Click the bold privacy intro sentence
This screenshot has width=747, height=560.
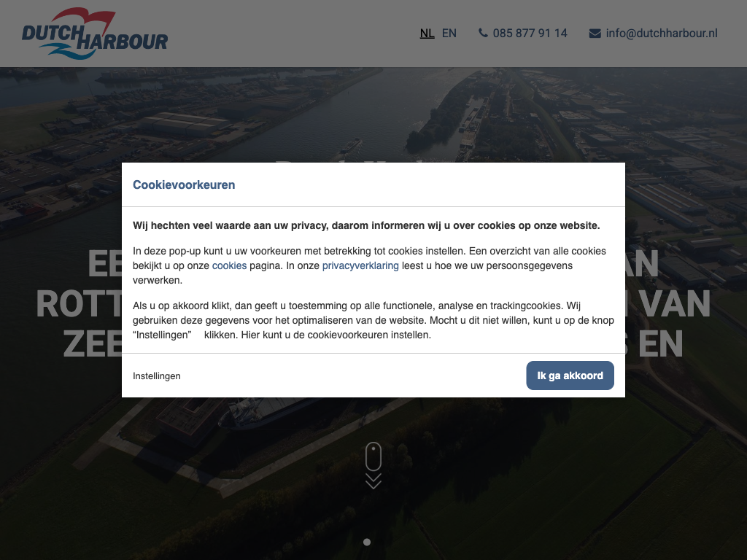pyautogui.click(x=366, y=225)
